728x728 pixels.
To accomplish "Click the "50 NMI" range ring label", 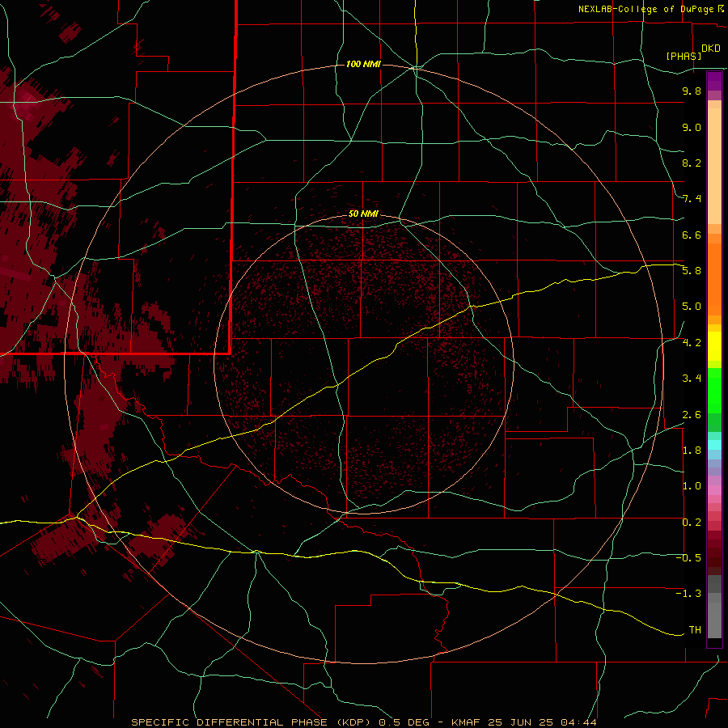I will 363,214.
